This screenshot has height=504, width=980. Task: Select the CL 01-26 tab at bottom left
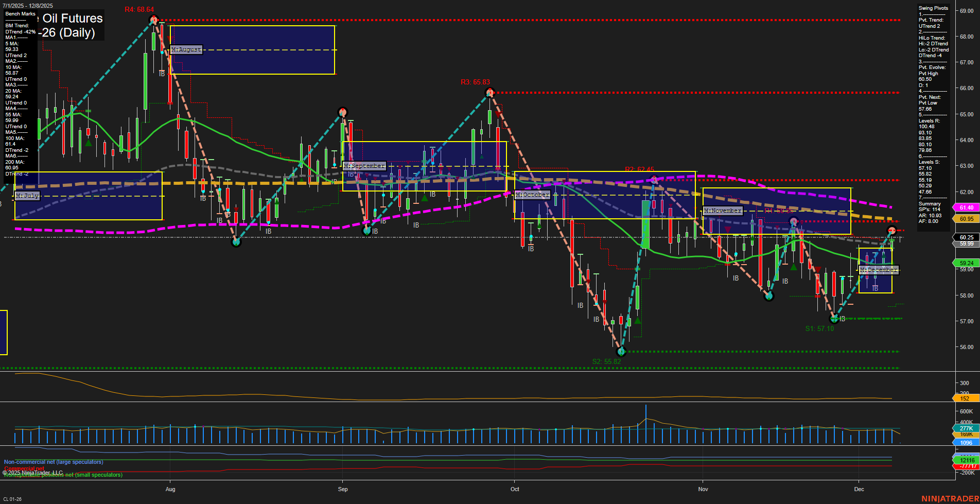tap(11, 498)
